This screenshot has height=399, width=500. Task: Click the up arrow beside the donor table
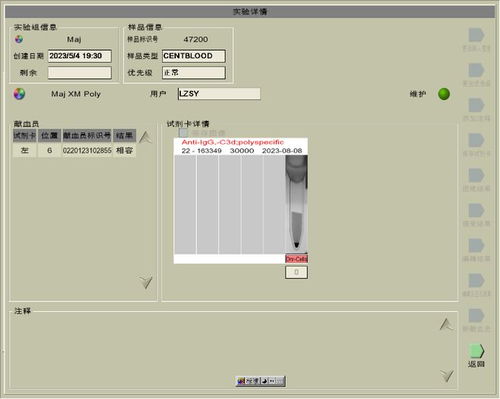(145, 137)
